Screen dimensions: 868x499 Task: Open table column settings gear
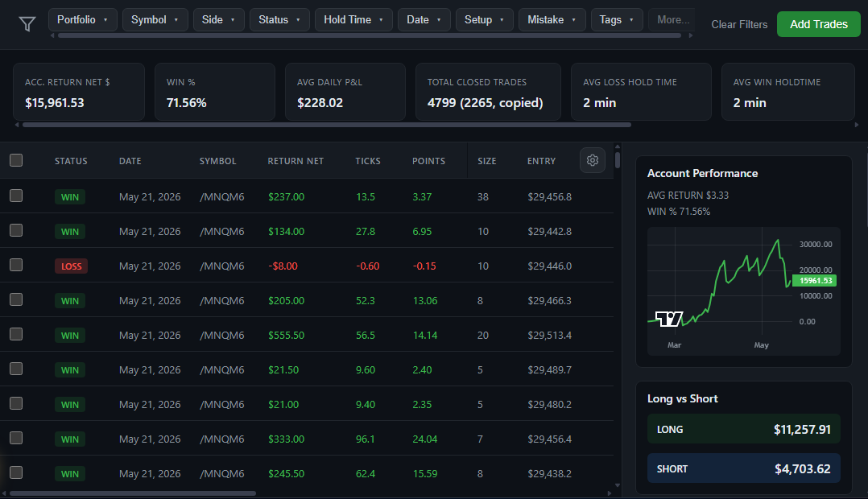click(x=593, y=160)
